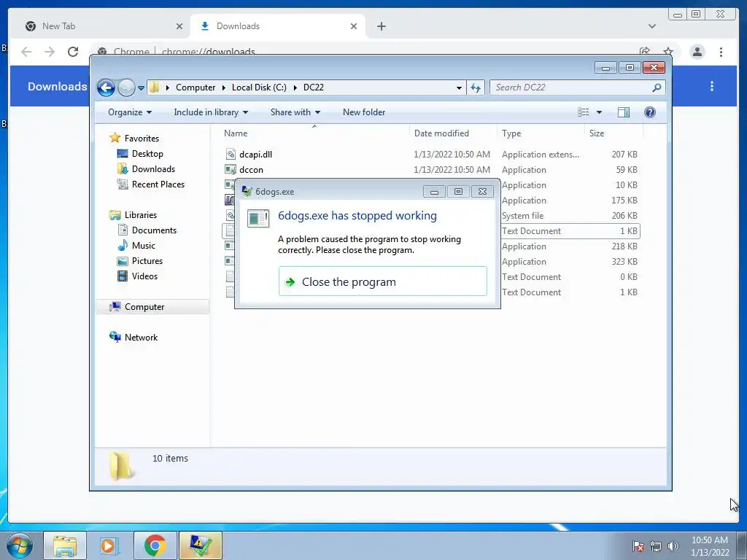Viewport: 747px width, 560px height.
Task: Click Chrome back arrow
Action: pos(27,52)
